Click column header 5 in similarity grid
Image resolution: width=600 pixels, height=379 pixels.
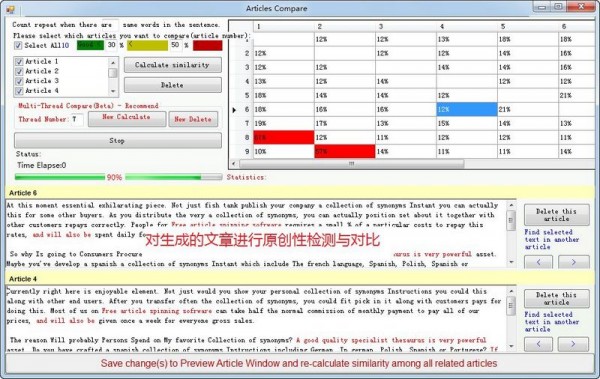tap(528, 26)
